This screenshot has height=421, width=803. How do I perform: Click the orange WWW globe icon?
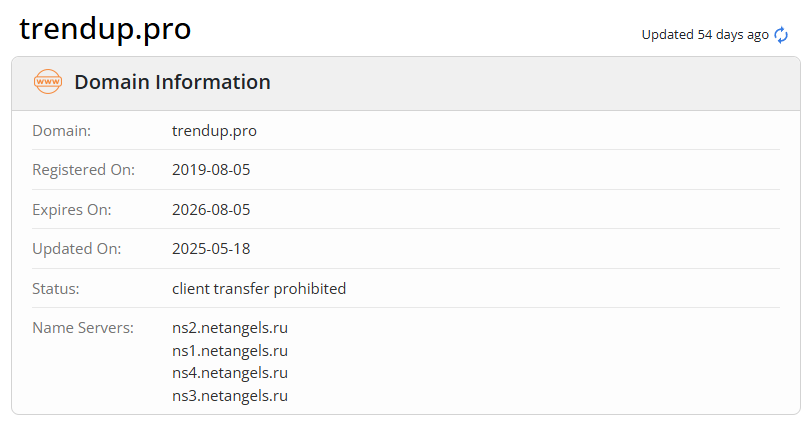point(48,82)
